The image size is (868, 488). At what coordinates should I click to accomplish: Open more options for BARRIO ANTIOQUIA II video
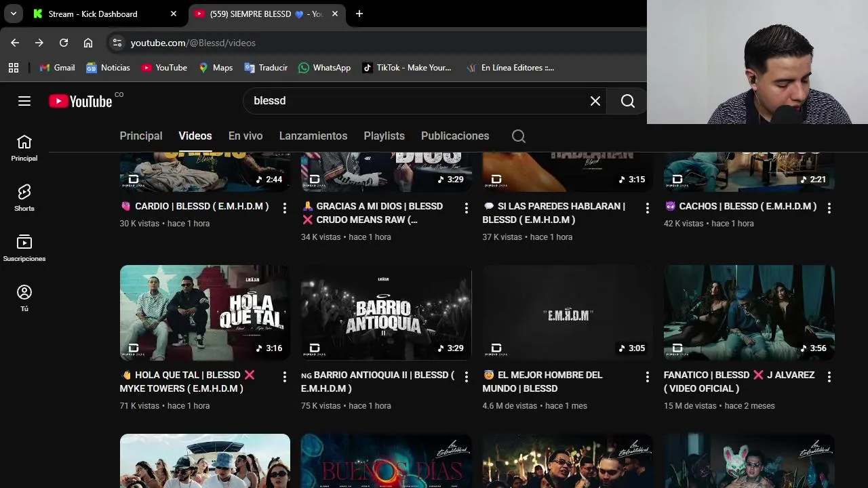(x=466, y=377)
